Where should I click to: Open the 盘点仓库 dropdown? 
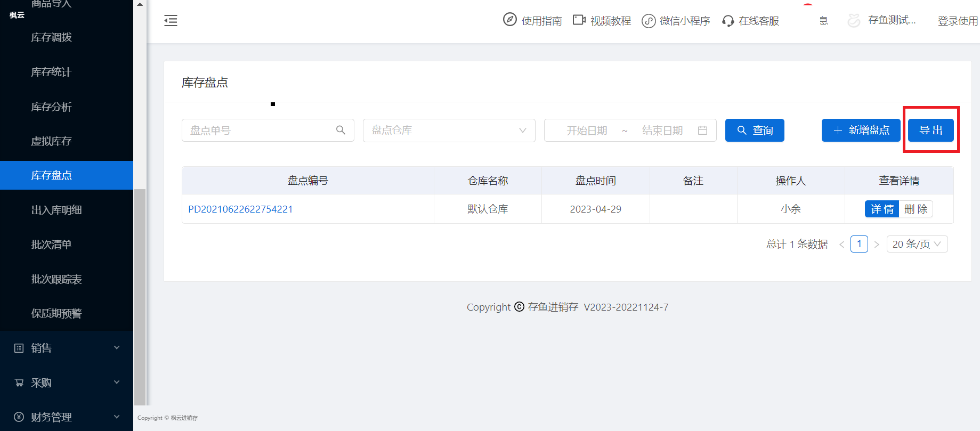pos(449,131)
